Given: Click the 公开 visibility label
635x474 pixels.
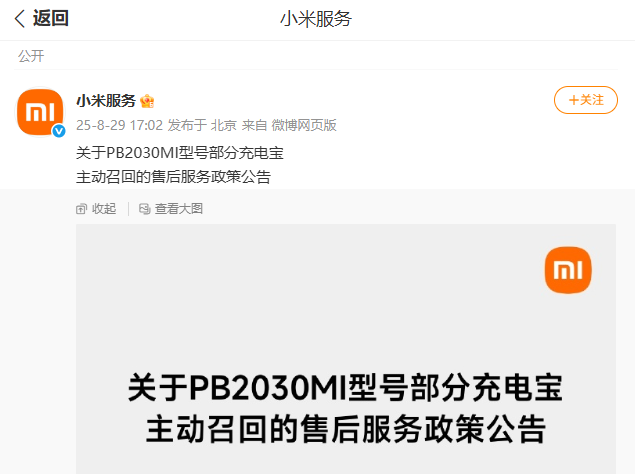Looking at the screenshot, I should tap(31, 56).
